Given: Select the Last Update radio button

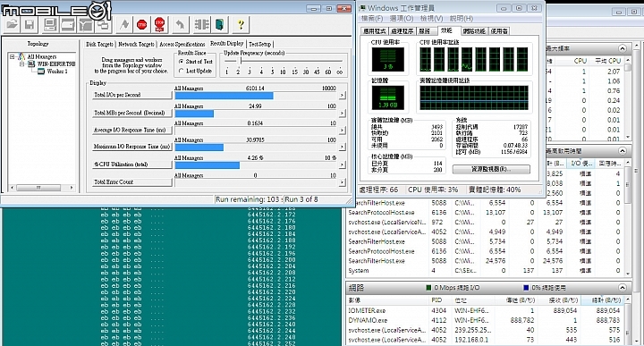Looking at the screenshot, I should (181, 71).
